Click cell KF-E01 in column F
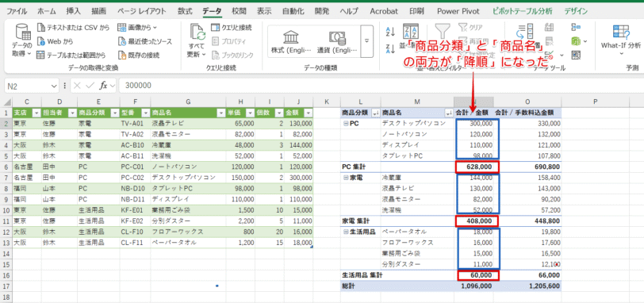 coord(135,210)
